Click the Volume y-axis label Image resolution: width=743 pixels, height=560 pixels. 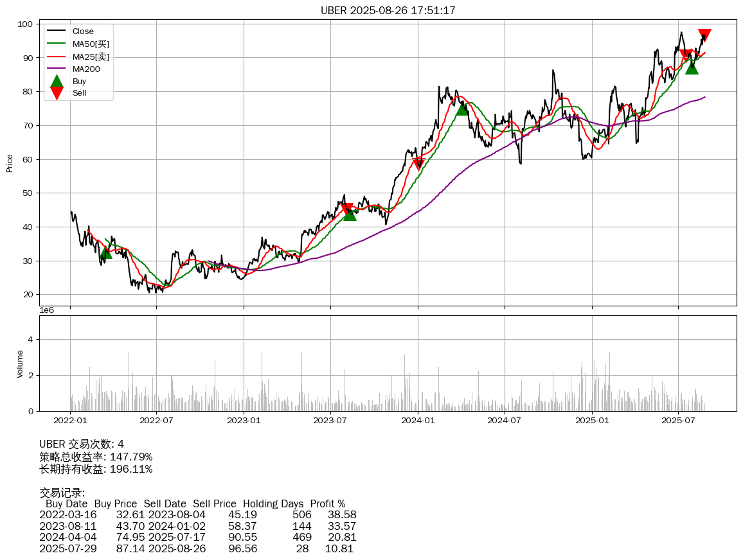pos(20,363)
